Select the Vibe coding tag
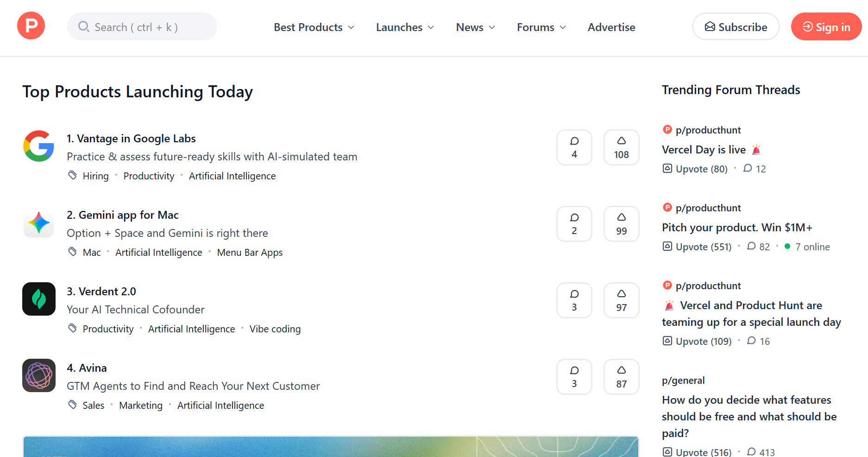 click(275, 329)
